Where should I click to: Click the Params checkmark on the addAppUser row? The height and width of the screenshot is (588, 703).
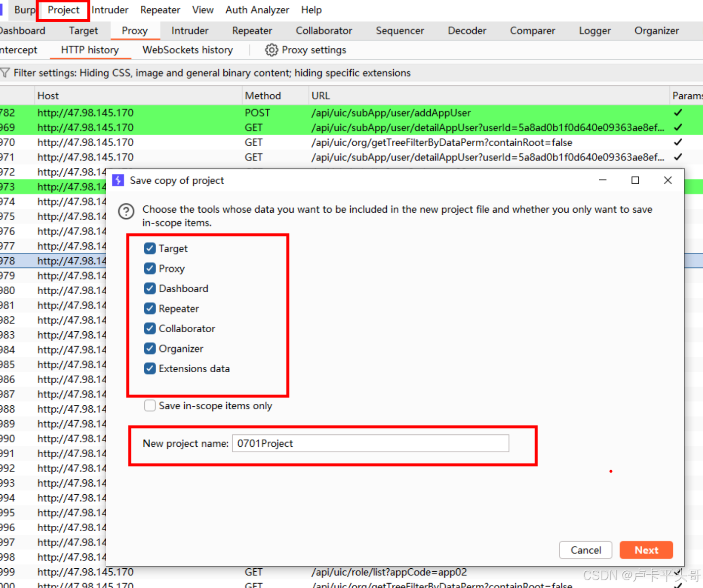click(x=677, y=113)
